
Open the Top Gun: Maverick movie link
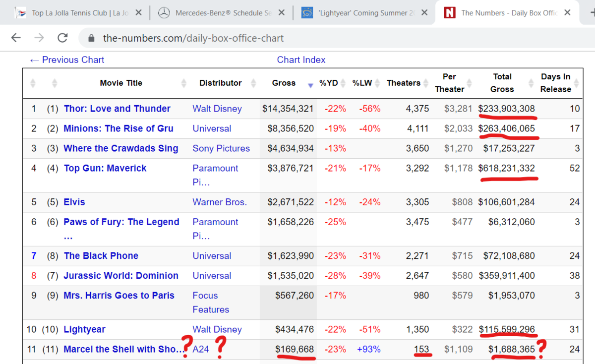[x=105, y=168]
